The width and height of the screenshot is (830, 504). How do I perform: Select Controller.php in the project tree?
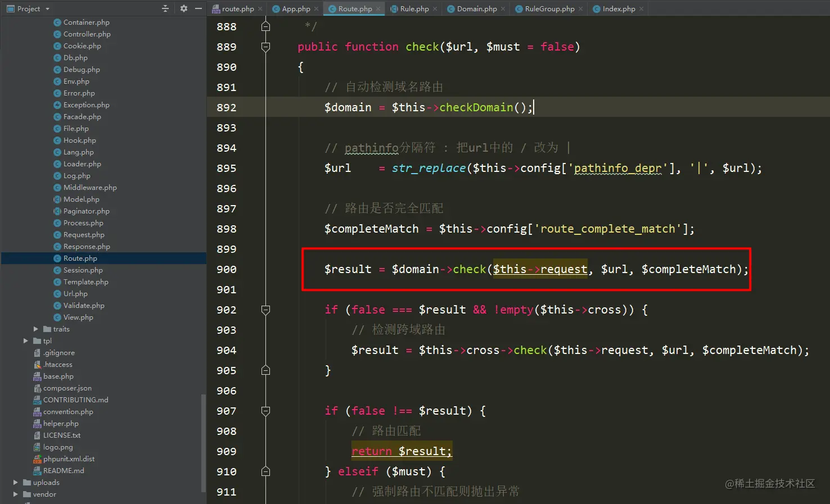click(x=87, y=34)
